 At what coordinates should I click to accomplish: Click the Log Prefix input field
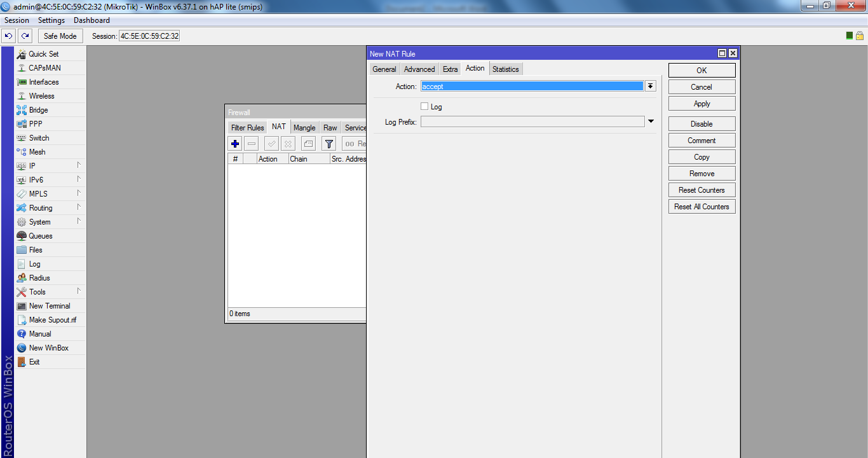[x=532, y=121]
